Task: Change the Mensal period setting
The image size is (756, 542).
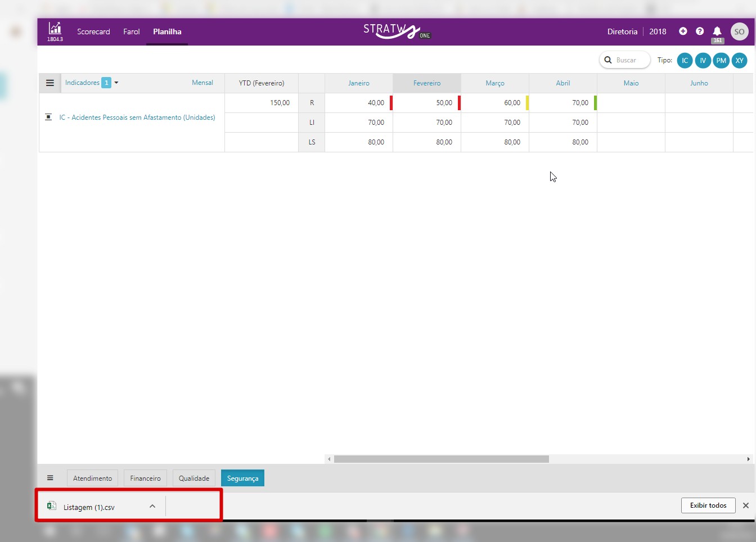Action: [x=202, y=83]
